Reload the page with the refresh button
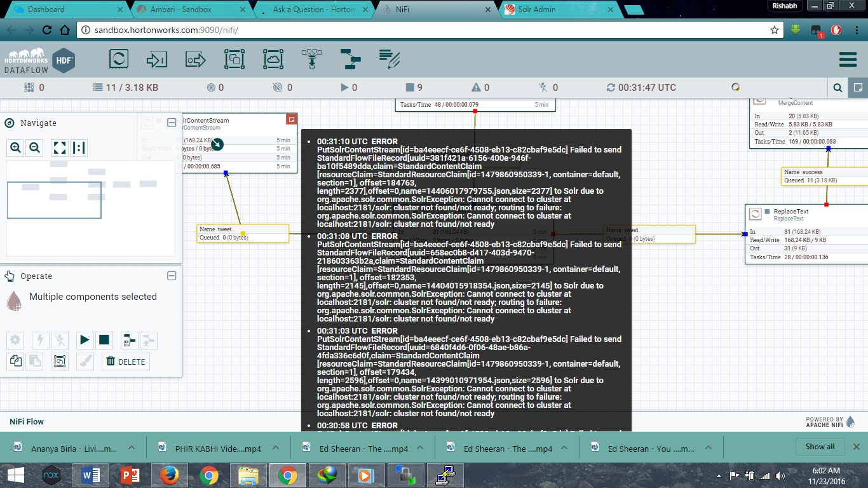 (x=47, y=30)
